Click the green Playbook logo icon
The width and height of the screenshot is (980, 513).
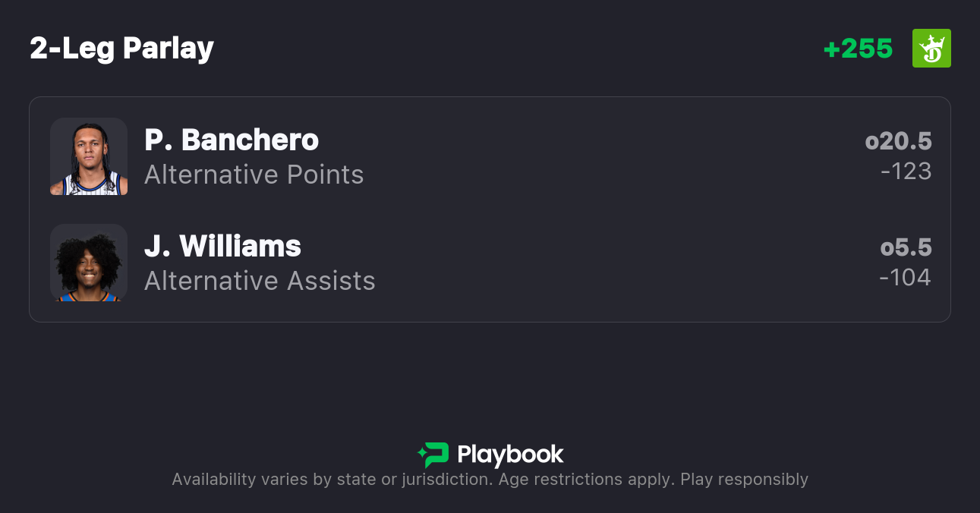coord(433,455)
